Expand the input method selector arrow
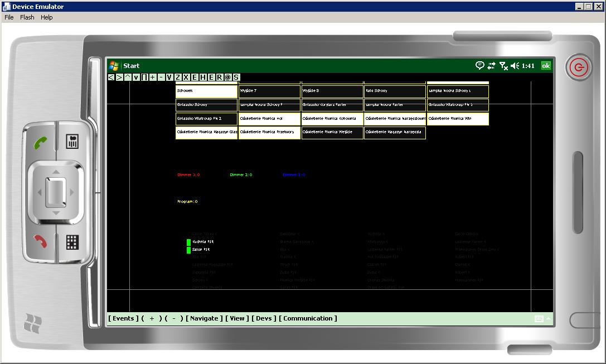The width and height of the screenshot is (606, 364). pos(548,318)
